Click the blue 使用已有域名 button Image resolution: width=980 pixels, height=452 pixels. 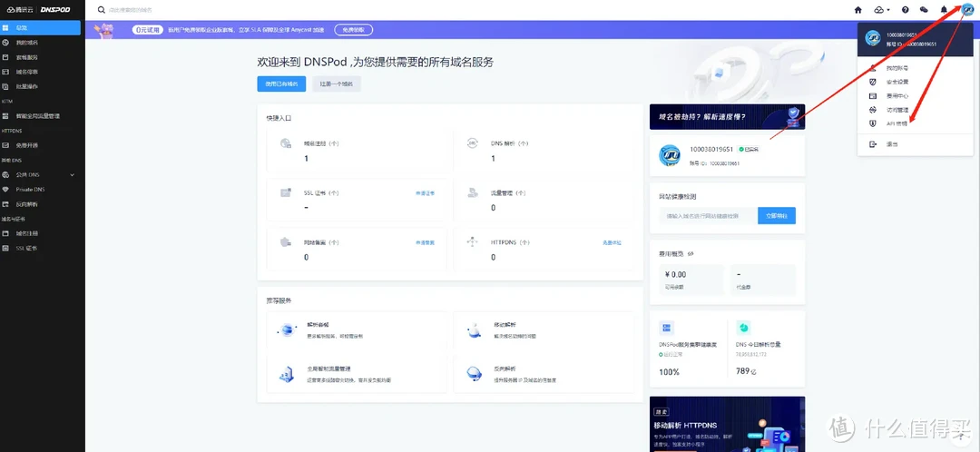pyautogui.click(x=281, y=84)
